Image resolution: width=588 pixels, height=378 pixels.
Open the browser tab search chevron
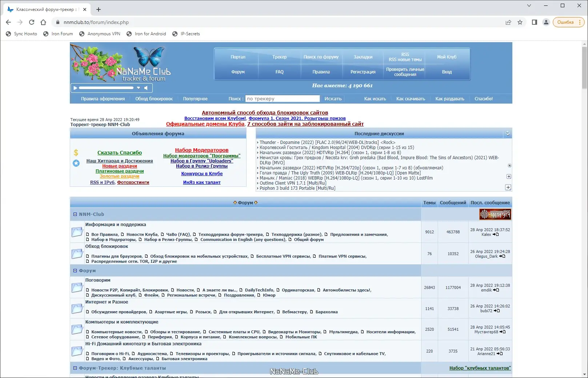click(x=529, y=5)
